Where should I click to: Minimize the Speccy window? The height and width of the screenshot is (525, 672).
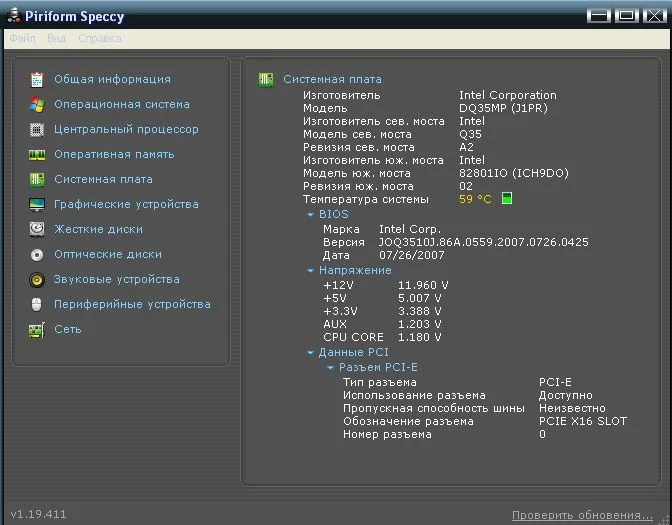pyautogui.click(x=599, y=16)
